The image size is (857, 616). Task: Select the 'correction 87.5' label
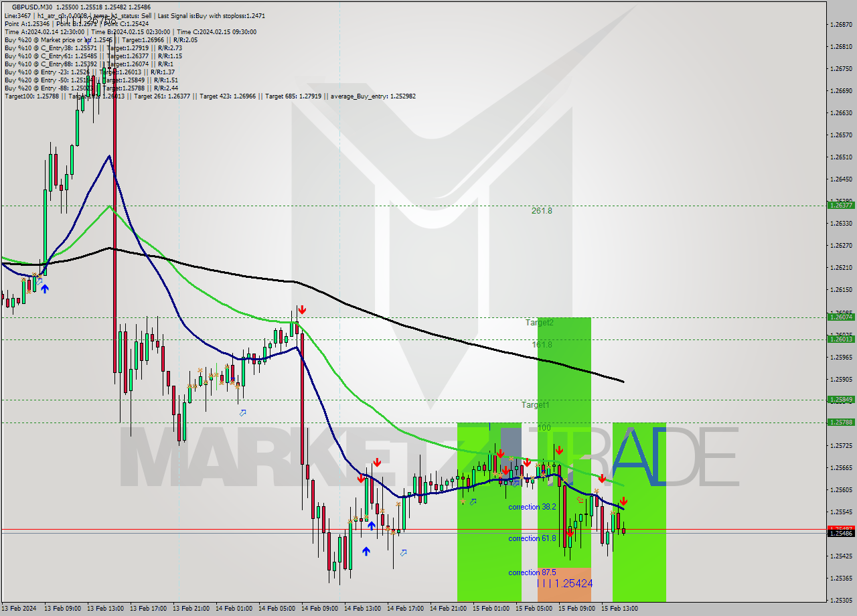click(x=532, y=572)
